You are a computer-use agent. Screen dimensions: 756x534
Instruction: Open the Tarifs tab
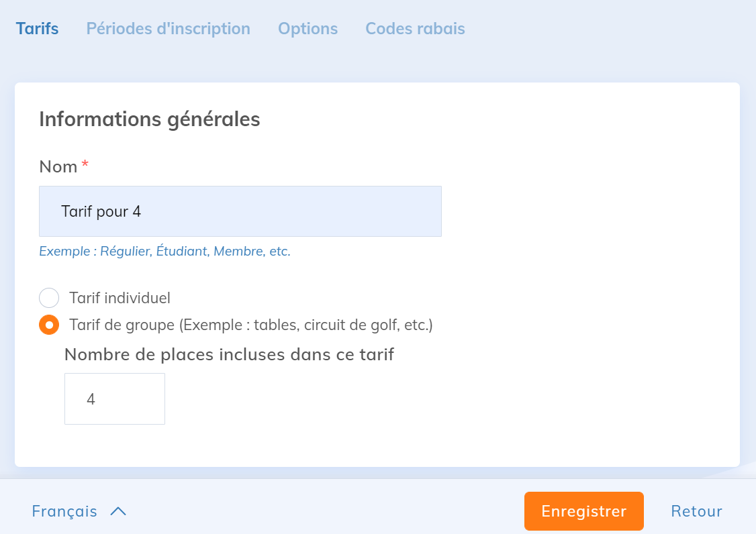37,29
